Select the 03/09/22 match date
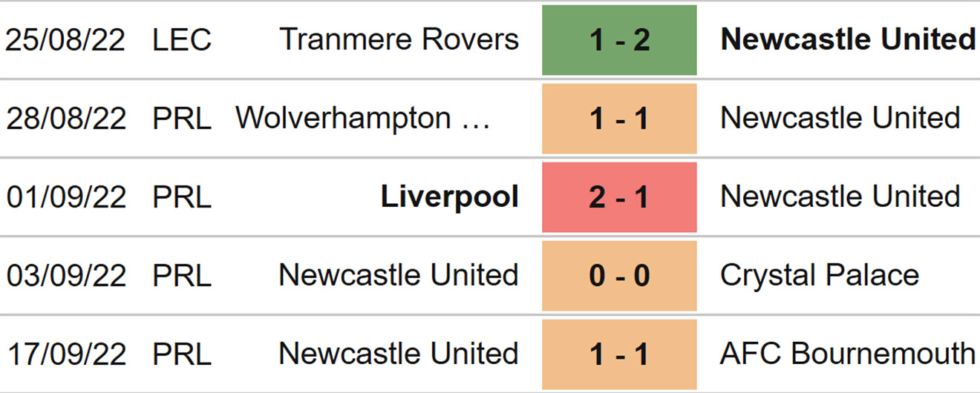This screenshot has width=980, height=393. point(65,276)
